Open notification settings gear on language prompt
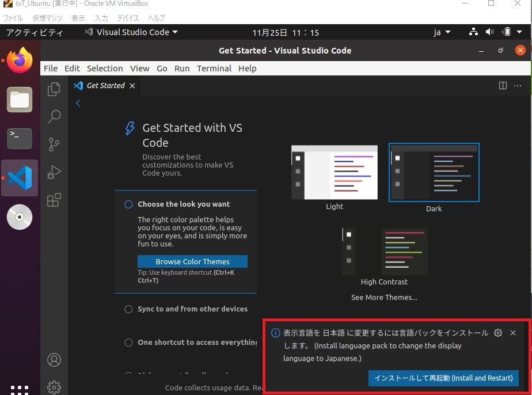 (x=497, y=333)
